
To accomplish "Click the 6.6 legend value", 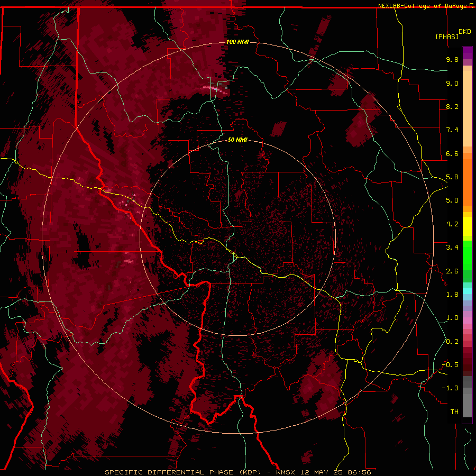I will [452, 153].
